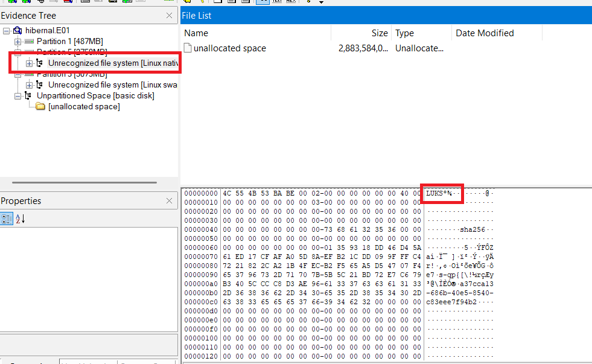Sort Properties alphabetically with the A-Z icon

coord(20,219)
